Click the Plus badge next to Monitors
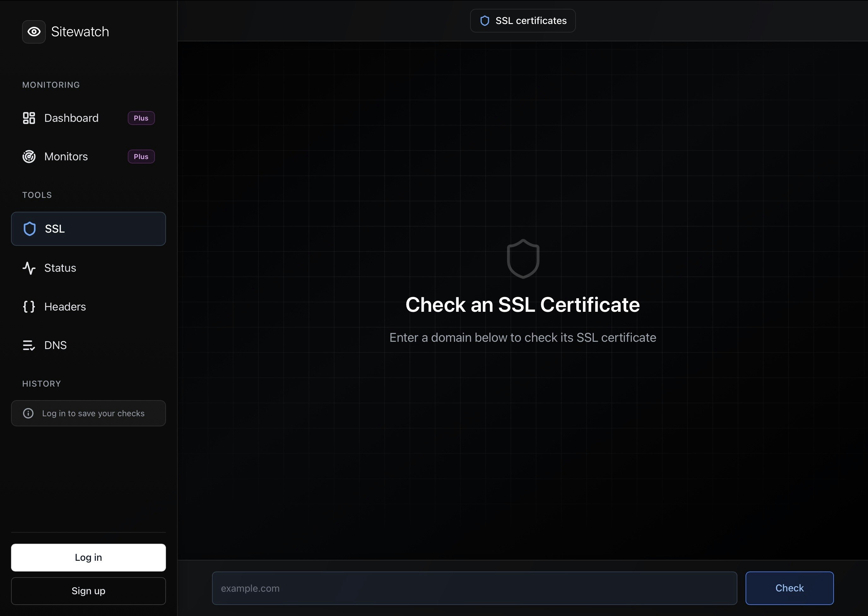The height and width of the screenshot is (616, 868). (141, 156)
